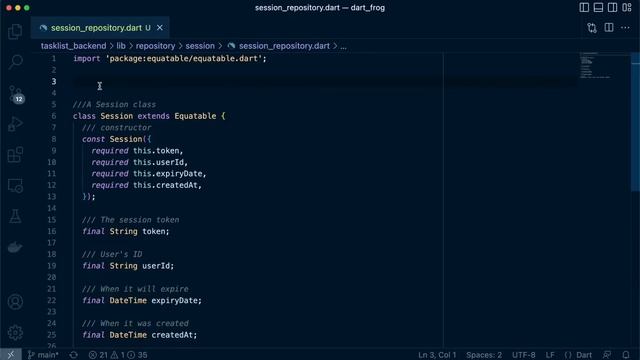Click 'final DateTime createdAt;' line

point(139,335)
